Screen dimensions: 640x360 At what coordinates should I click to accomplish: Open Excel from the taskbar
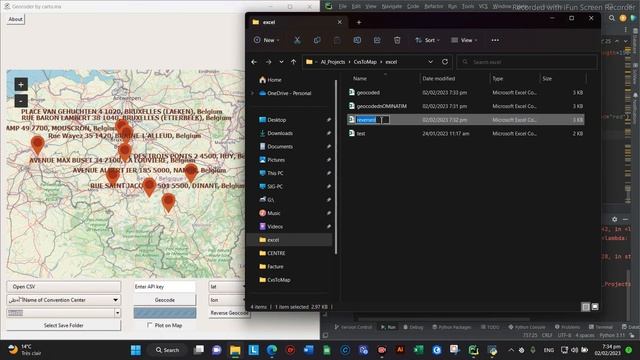pos(418,350)
